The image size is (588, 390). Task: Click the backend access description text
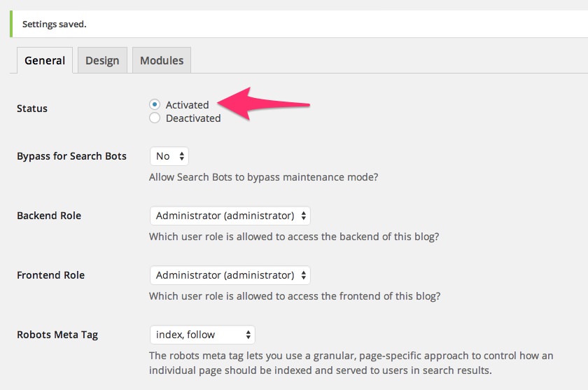click(294, 237)
